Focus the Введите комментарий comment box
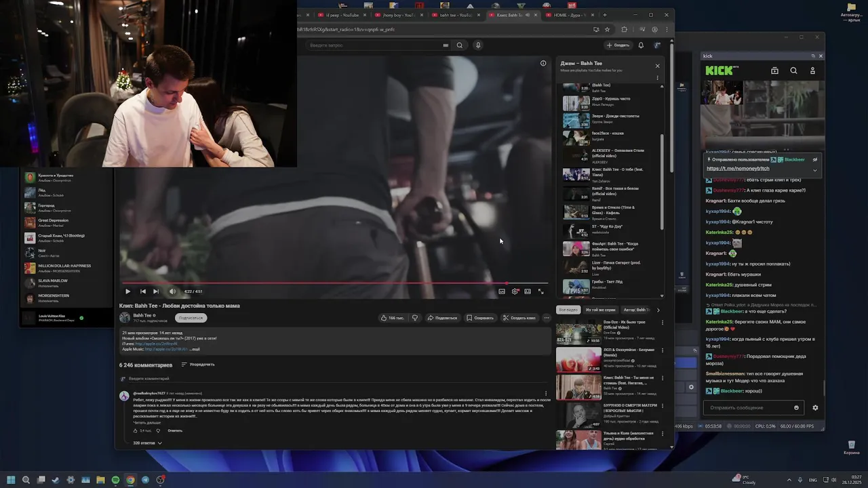The image size is (868, 488). [339, 379]
